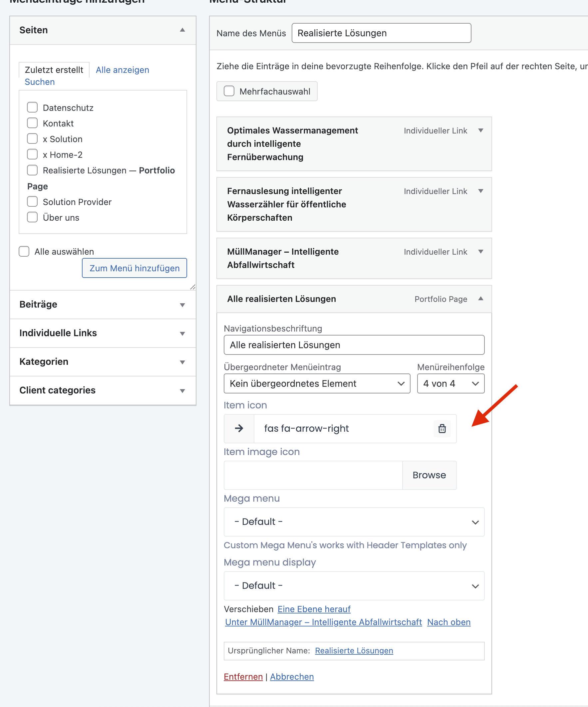Open the Menüreihenfolge 4 von 4 dropdown

coord(450,383)
